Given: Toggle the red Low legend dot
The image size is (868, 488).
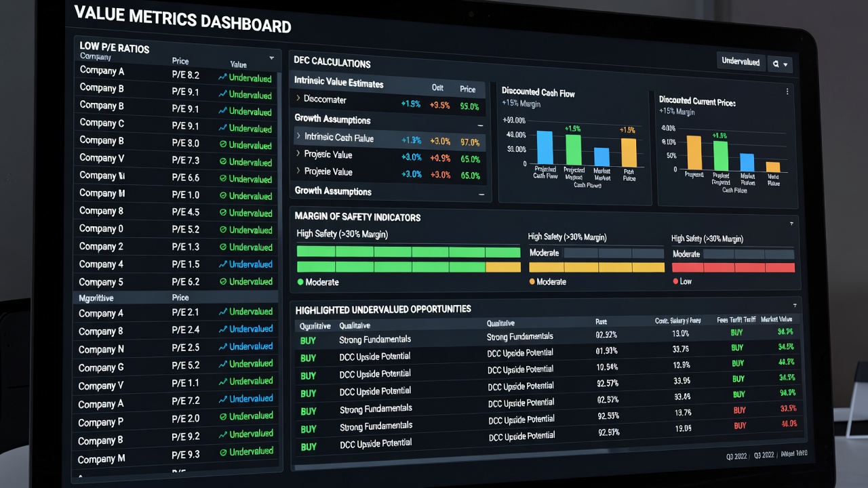Looking at the screenshot, I should pos(675,281).
